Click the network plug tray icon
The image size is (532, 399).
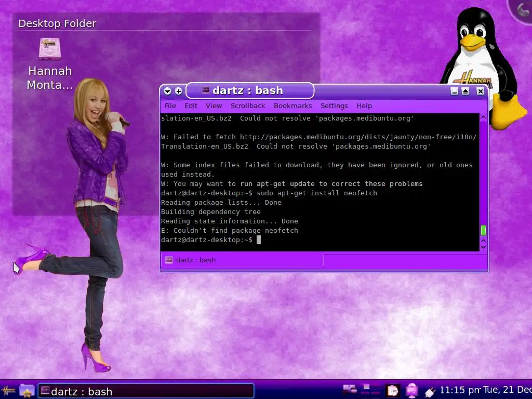tap(430, 392)
